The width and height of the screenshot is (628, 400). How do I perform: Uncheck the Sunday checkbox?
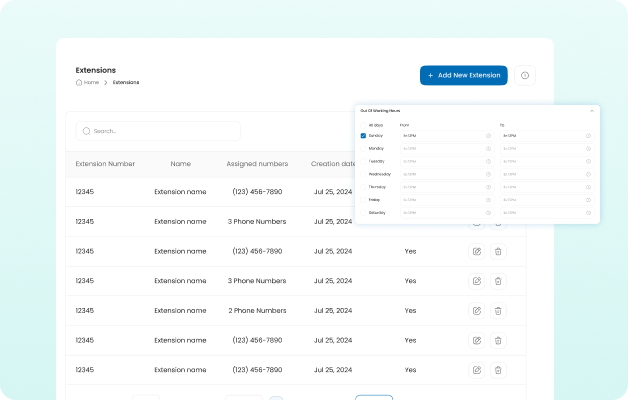[363, 135]
